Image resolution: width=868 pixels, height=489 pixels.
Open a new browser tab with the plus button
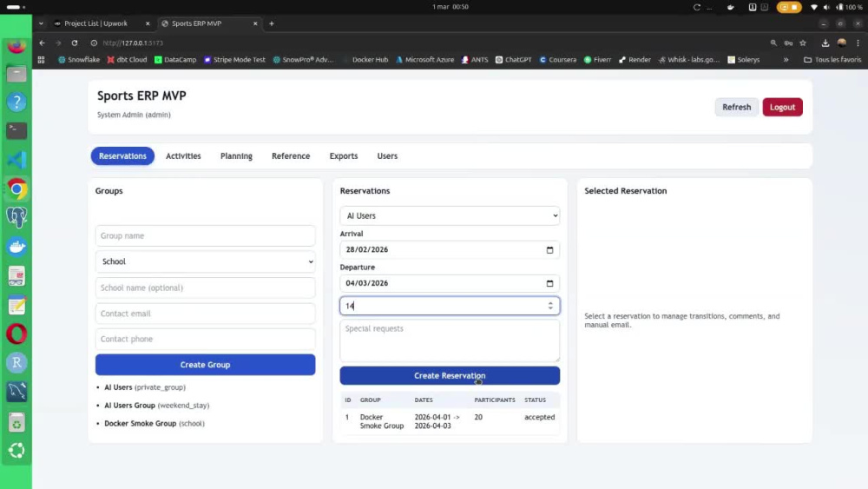[271, 23]
